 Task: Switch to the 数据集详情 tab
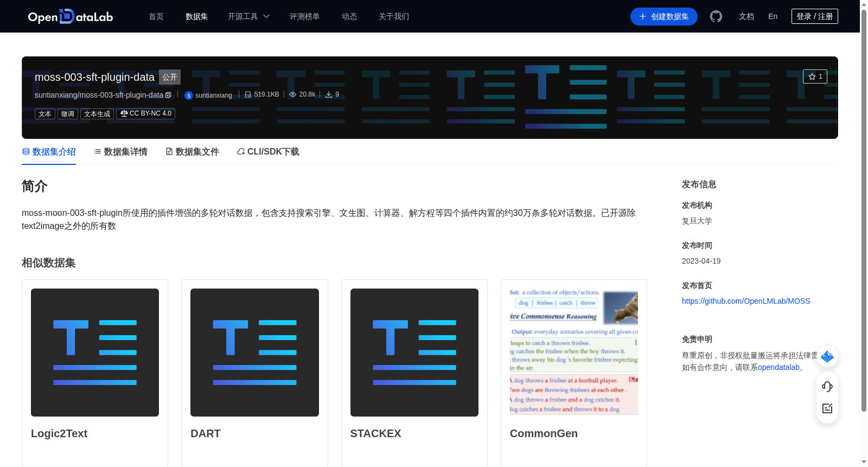point(120,152)
